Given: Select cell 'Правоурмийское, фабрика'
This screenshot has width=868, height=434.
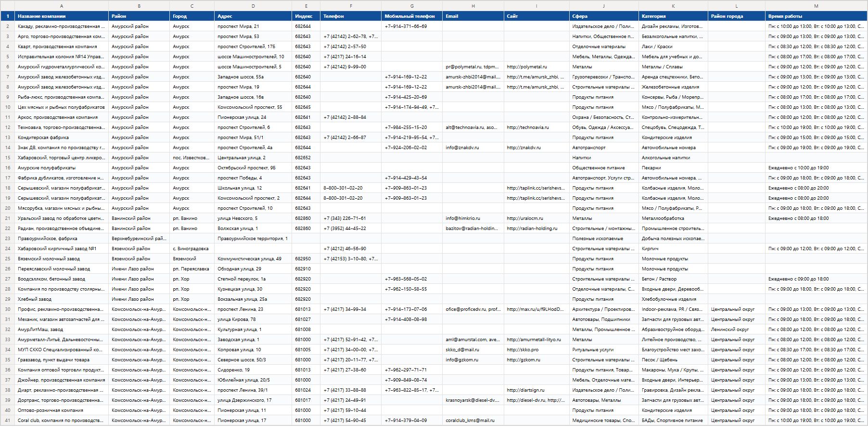Looking at the screenshot, I should (62, 239).
